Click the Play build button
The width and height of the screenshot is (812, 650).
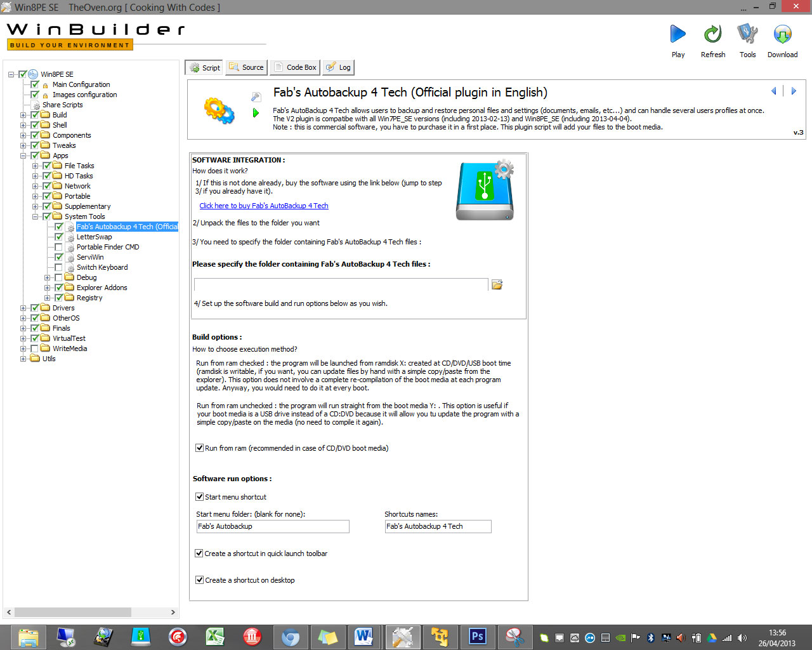click(x=678, y=34)
